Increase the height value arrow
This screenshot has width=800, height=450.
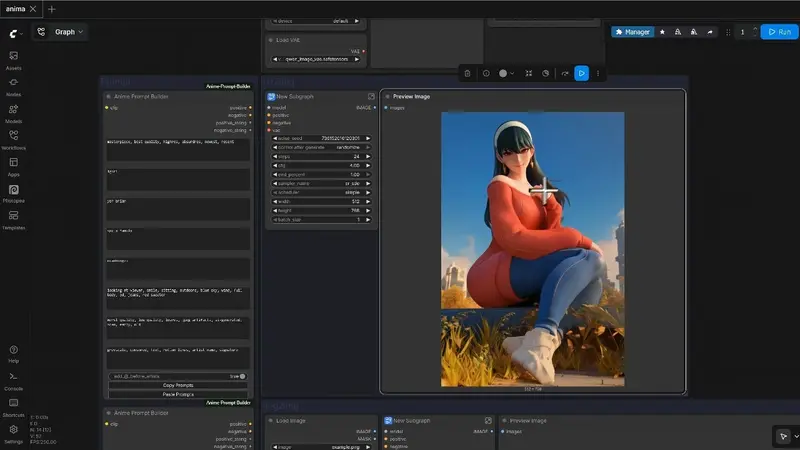click(x=368, y=211)
